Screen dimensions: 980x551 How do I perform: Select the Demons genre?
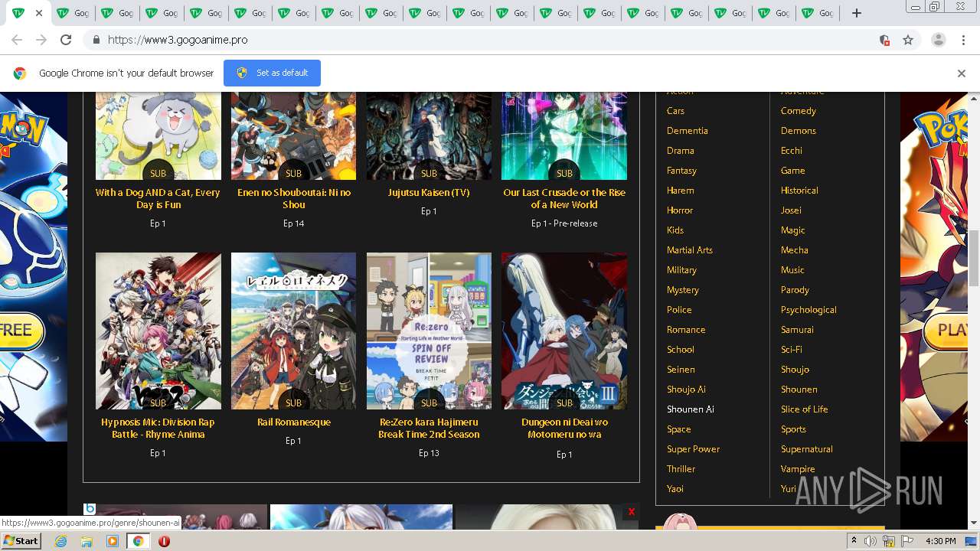799,131
